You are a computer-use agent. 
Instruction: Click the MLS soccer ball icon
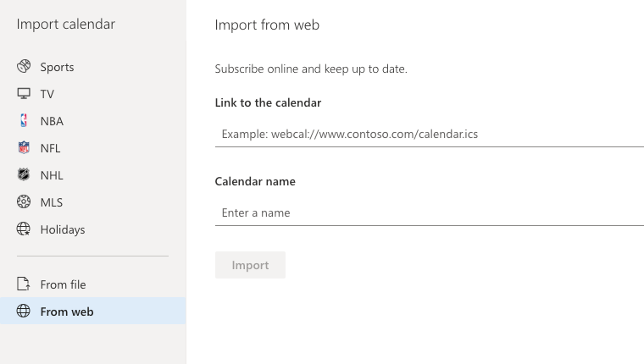(24, 202)
